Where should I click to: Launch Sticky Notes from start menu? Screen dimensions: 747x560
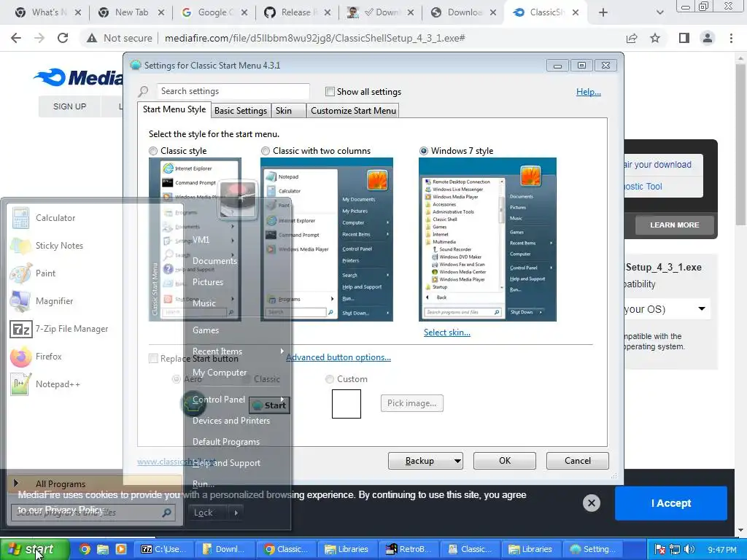click(x=59, y=245)
